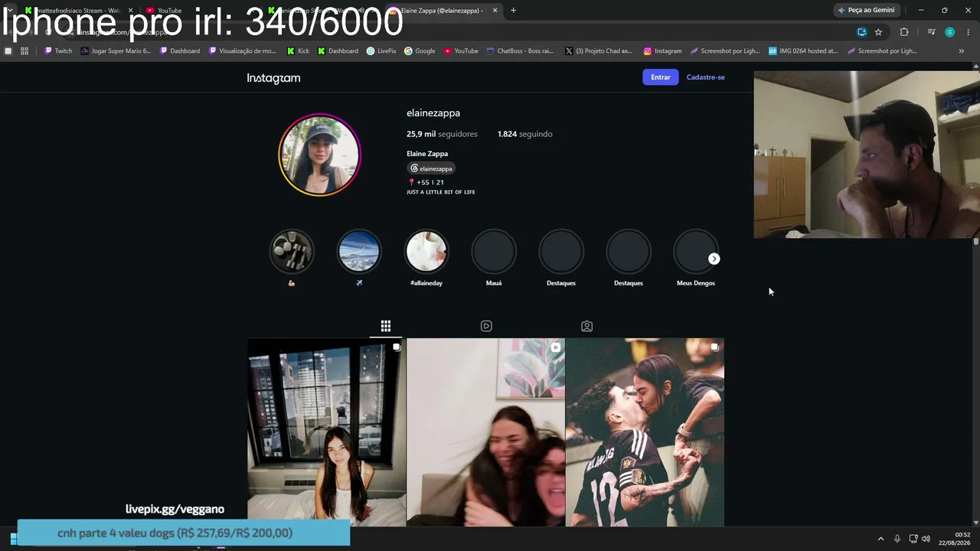Image resolution: width=980 pixels, height=551 pixels.
Task: Open the Kick bookmark
Action: point(299,51)
